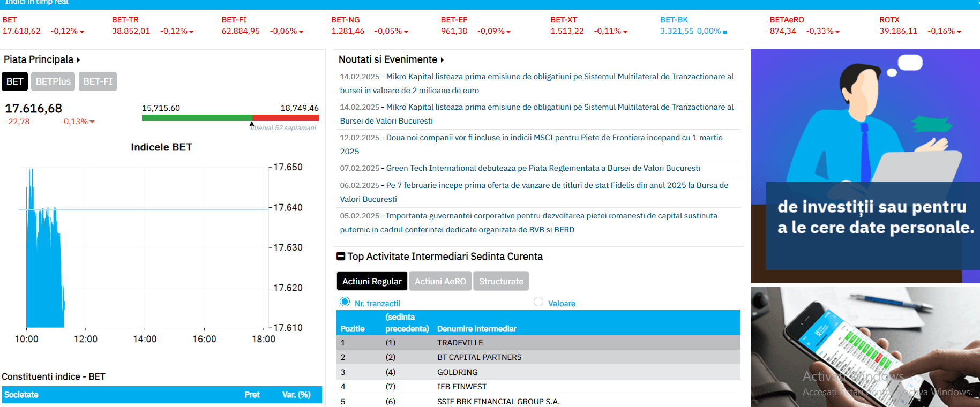Image resolution: width=980 pixels, height=407 pixels.
Task: Click the BET-XT down-trend arrow icon
Action: (x=625, y=32)
